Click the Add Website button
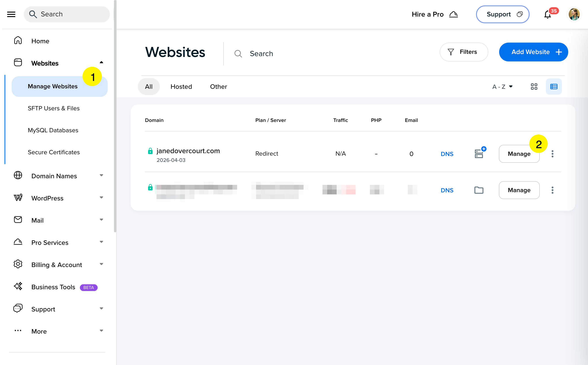Screen dimensions: 588x365 [533, 52]
